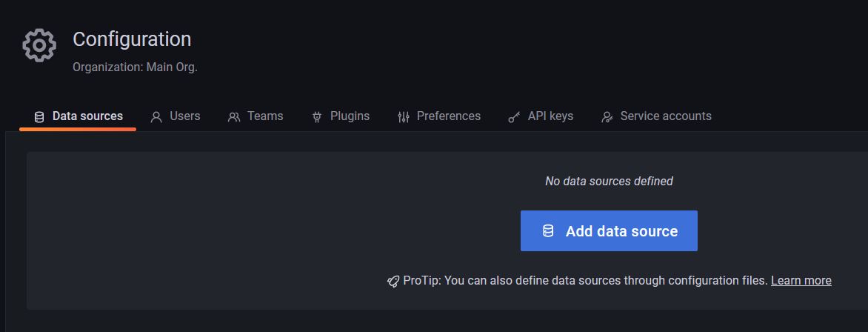Click the sliders icon beside Preferences
This screenshot has height=332, width=868.
click(x=404, y=117)
